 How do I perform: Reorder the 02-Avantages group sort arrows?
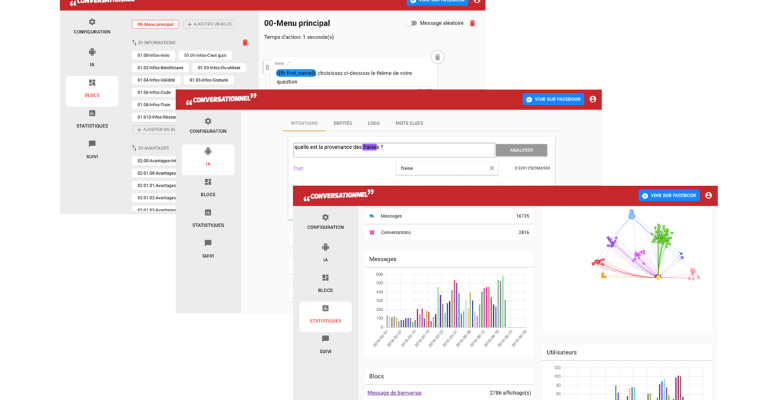134,148
